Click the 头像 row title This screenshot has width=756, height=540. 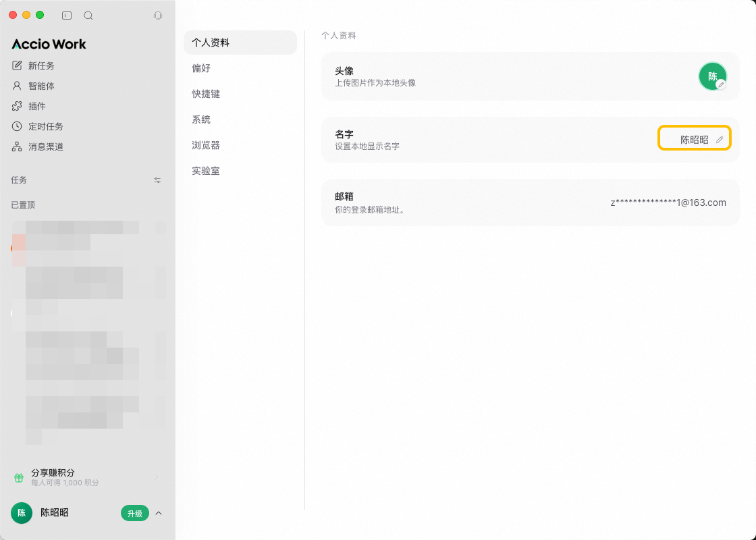344,71
